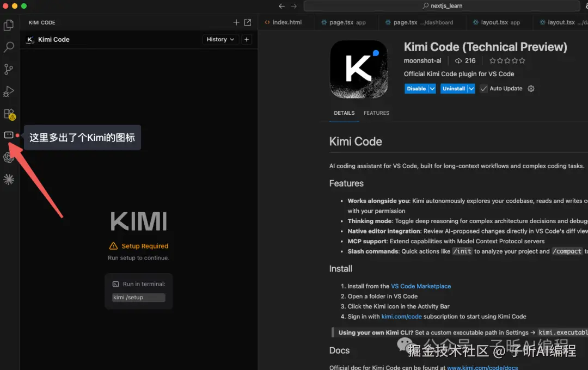Click the KIMI CODE panel title
588x370 pixels.
click(x=42, y=22)
